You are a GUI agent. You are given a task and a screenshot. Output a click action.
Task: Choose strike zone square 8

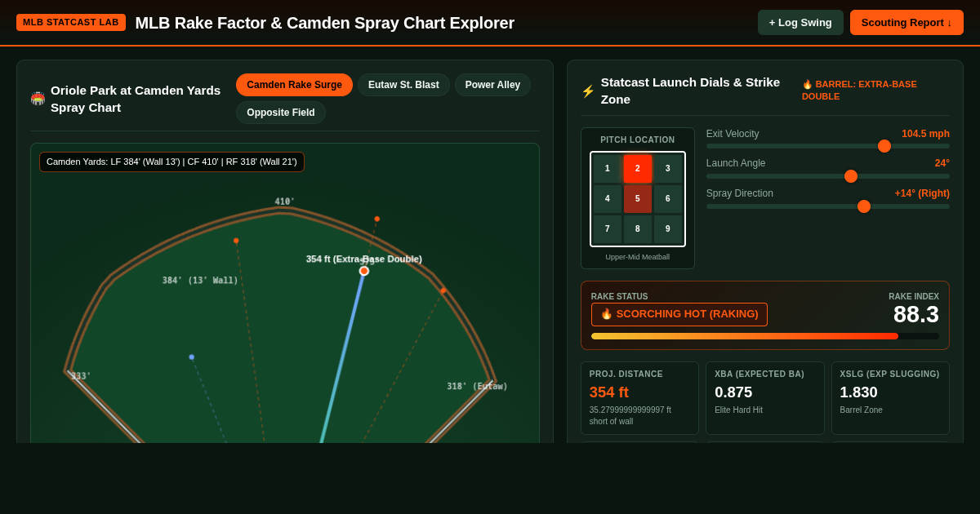point(638,229)
